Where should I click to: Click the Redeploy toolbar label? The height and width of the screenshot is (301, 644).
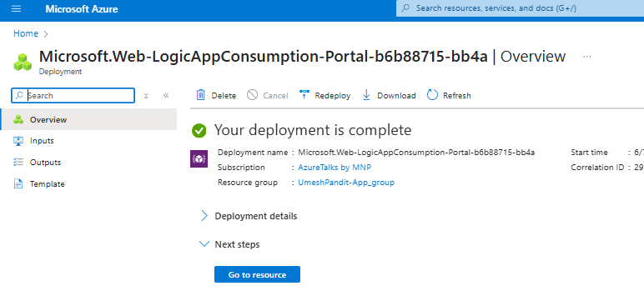coord(333,96)
